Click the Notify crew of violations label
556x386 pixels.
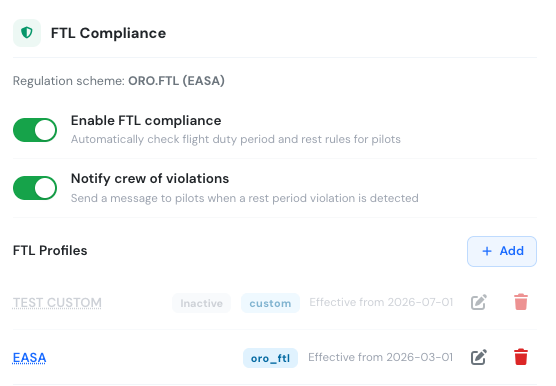pyautogui.click(x=150, y=179)
